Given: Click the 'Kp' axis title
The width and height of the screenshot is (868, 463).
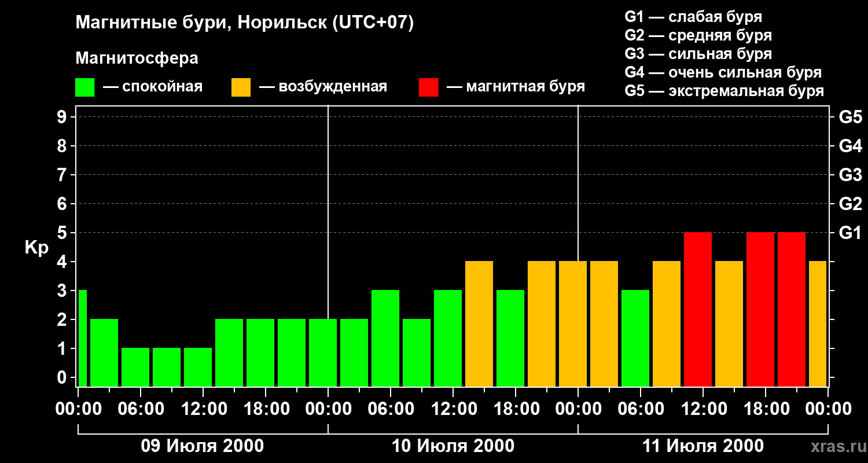Looking at the screenshot, I should [36, 248].
